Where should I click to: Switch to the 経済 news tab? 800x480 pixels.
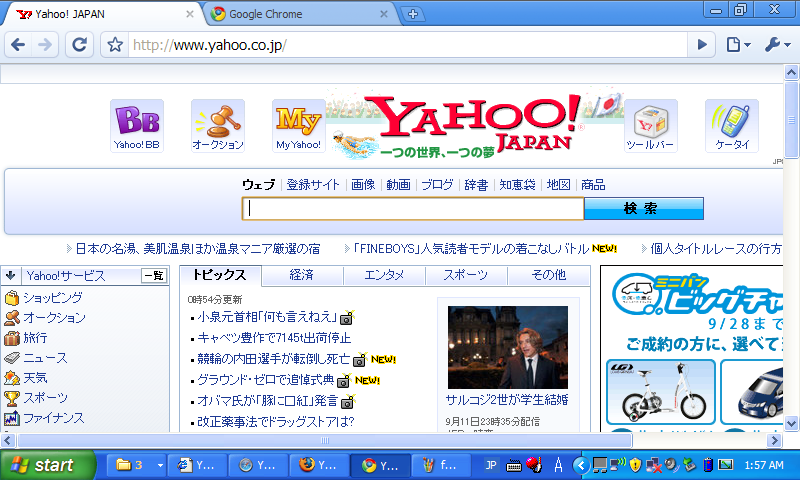pyautogui.click(x=302, y=275)
